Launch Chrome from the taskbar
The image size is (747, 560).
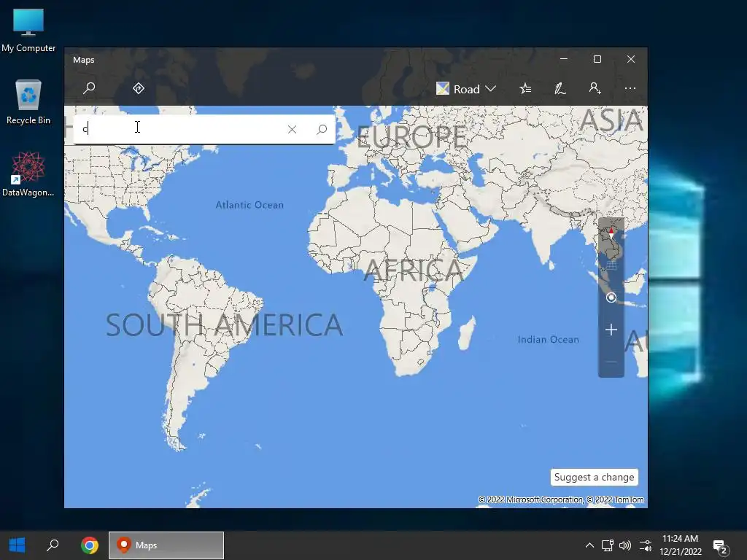point(90,545)
